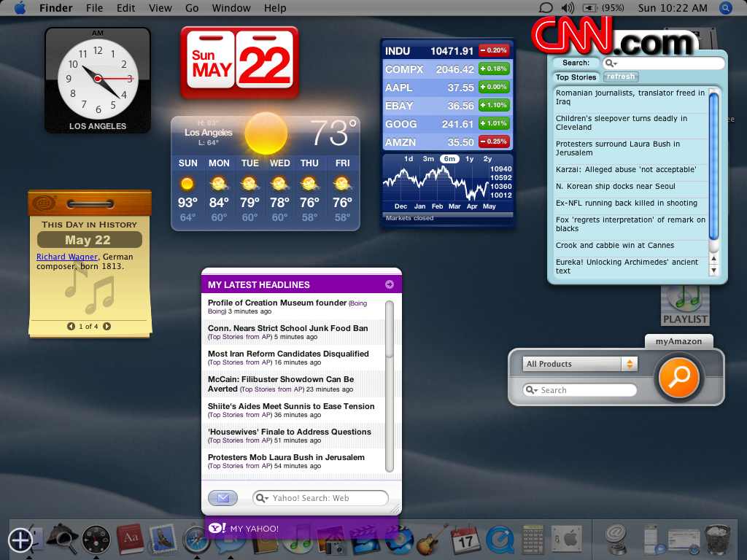747x560 pixels.
Task: Open CNN search magnifier dropdown
Action: [611, 63]
